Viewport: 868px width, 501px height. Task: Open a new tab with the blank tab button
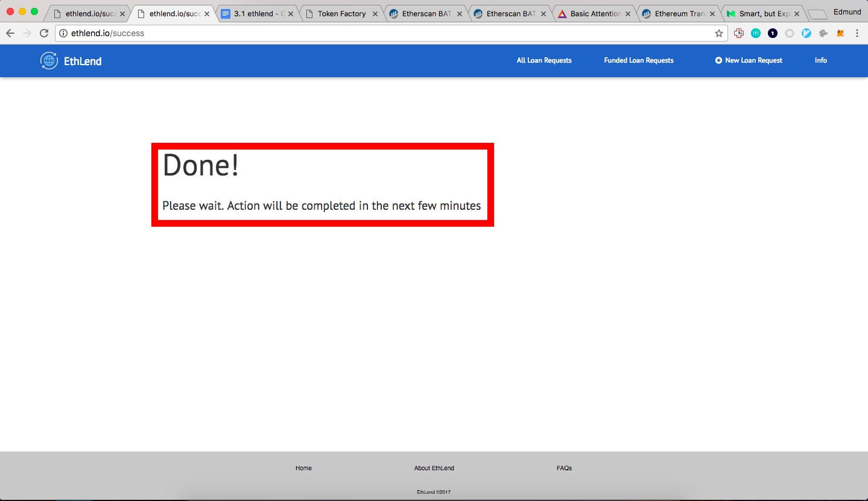point(818,14)
